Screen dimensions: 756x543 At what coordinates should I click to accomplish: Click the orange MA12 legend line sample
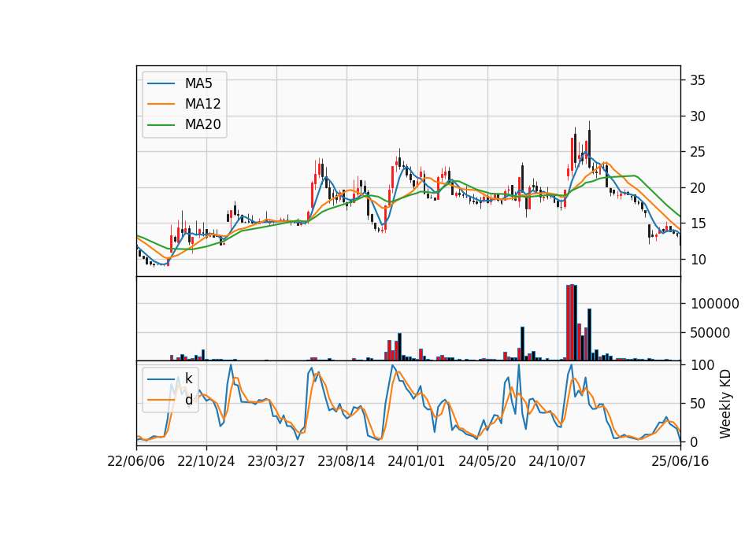tap(161, 104)
